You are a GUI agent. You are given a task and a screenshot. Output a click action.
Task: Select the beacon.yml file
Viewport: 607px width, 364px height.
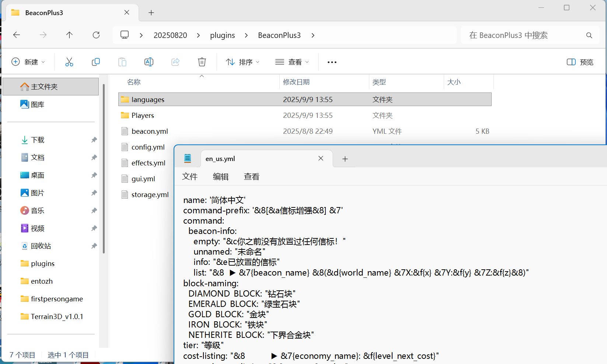pos(150,132)
